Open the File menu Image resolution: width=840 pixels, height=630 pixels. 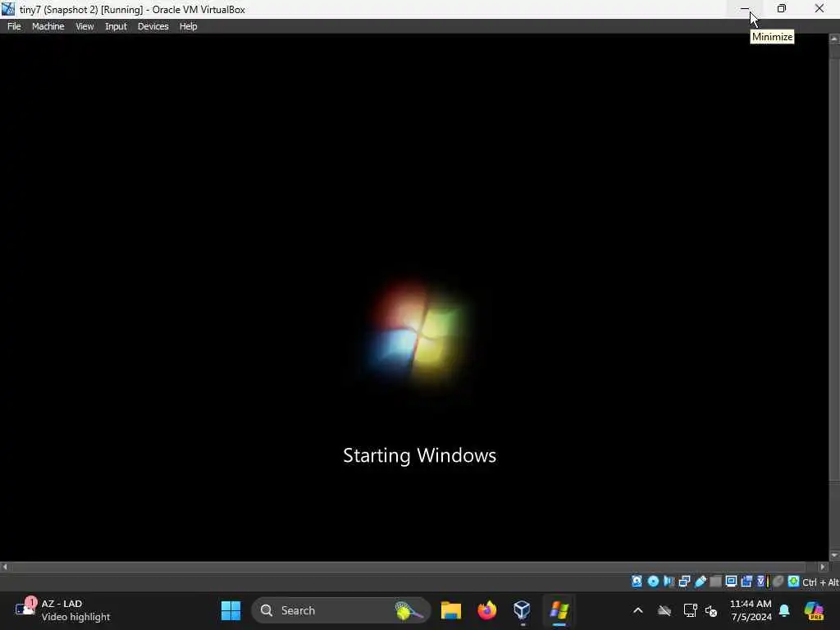(x=14, y=26)
